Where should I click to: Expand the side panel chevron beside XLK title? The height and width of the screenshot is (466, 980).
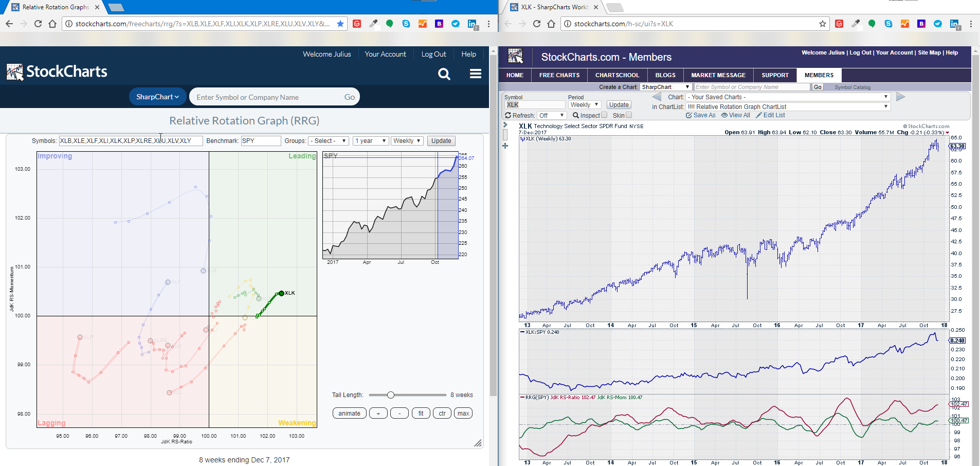pyautogui.click(x=505, y=124)
